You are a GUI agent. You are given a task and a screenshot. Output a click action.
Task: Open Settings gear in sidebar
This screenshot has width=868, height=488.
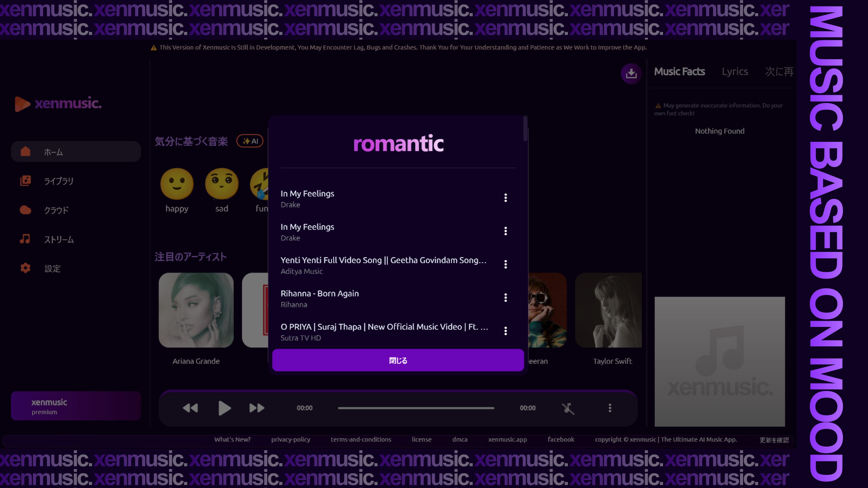25,268
